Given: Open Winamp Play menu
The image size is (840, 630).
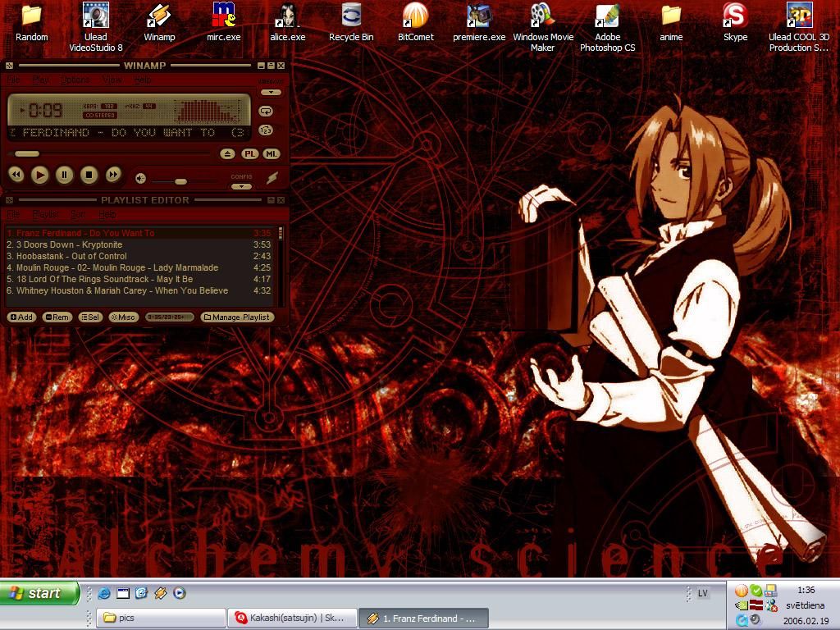Looking at the screenshot, I should 41,80.
